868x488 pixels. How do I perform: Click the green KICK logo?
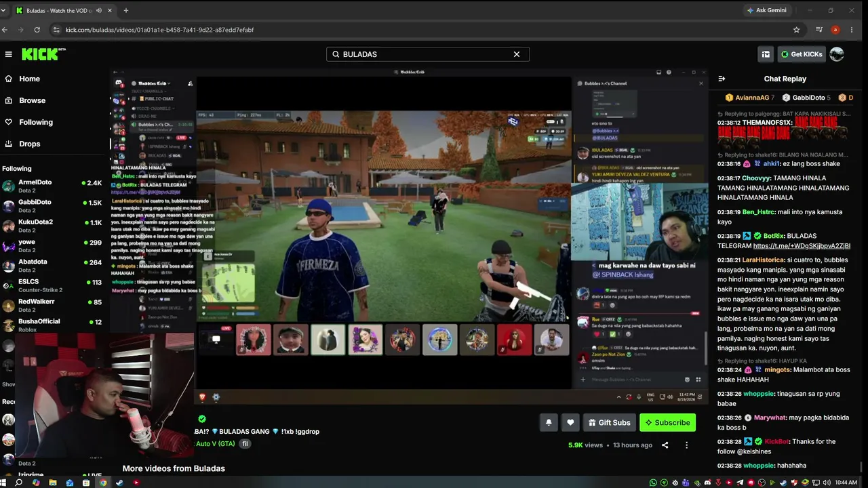[43, 54]
